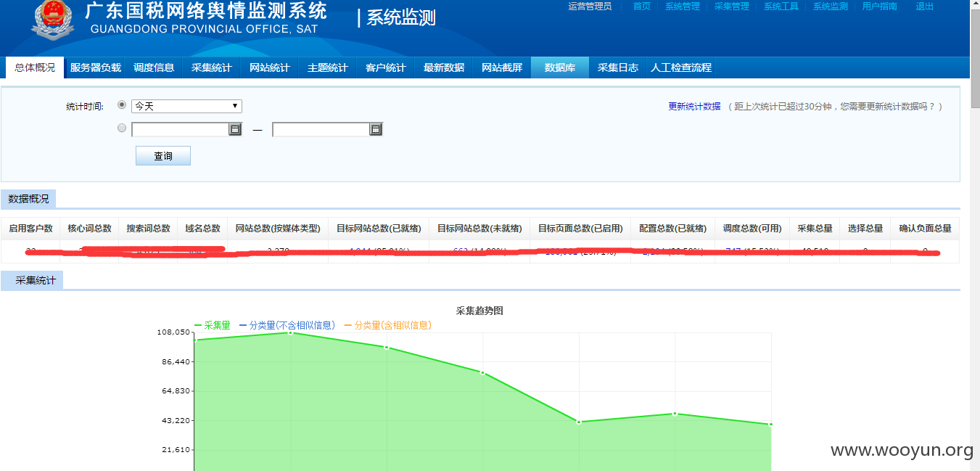Open 采集统计 tab
Screen dimensions: 980x471
pyautogui.click(x=212, y=67)
